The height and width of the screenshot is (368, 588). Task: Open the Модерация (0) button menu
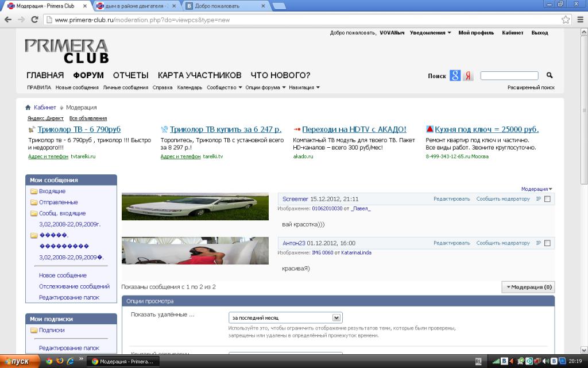[528, 287]
